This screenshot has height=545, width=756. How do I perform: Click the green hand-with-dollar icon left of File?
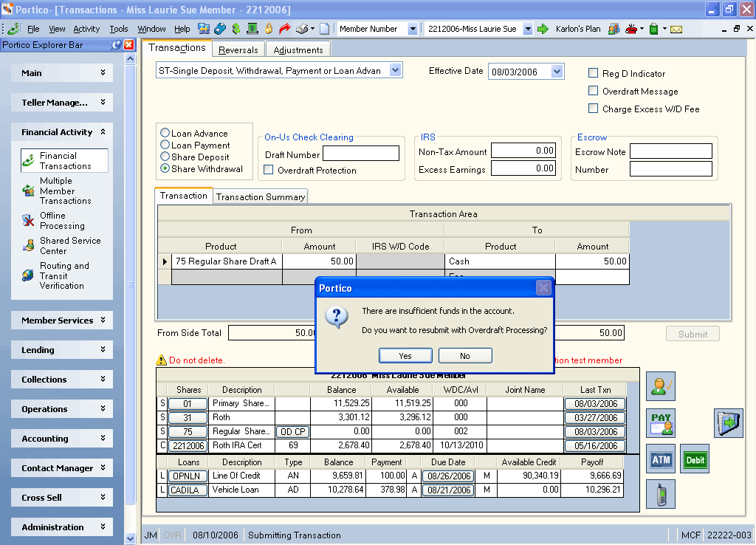13,29
